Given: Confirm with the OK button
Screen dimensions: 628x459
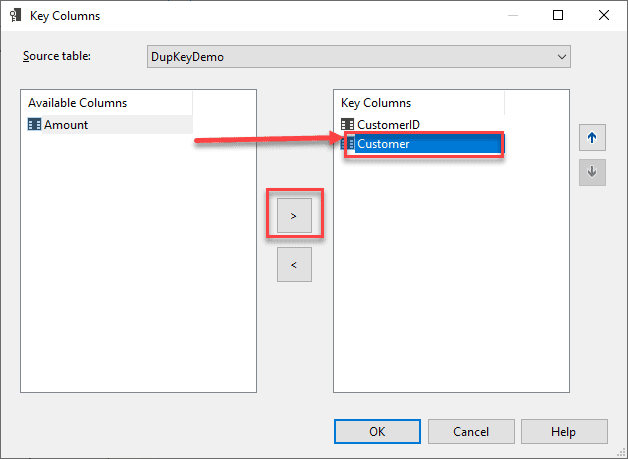Looking at the screenshot, I should [x=376, y=431].
